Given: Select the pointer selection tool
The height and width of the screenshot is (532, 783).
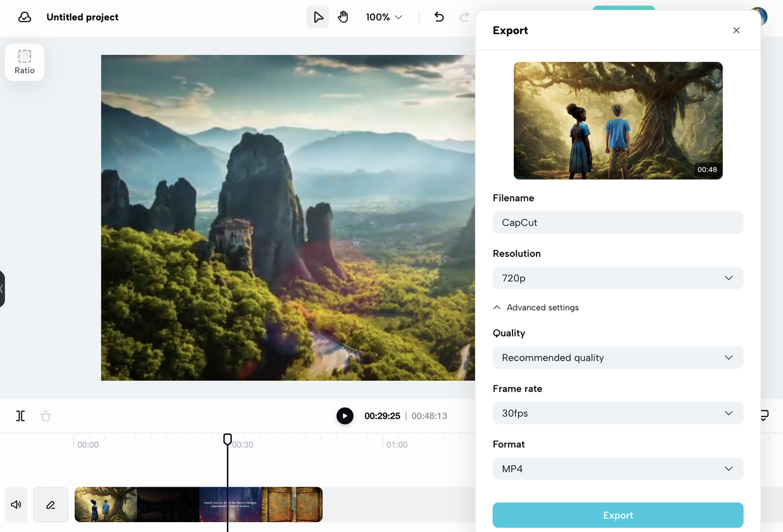Looking at the screenshot, I should point(318,17).
